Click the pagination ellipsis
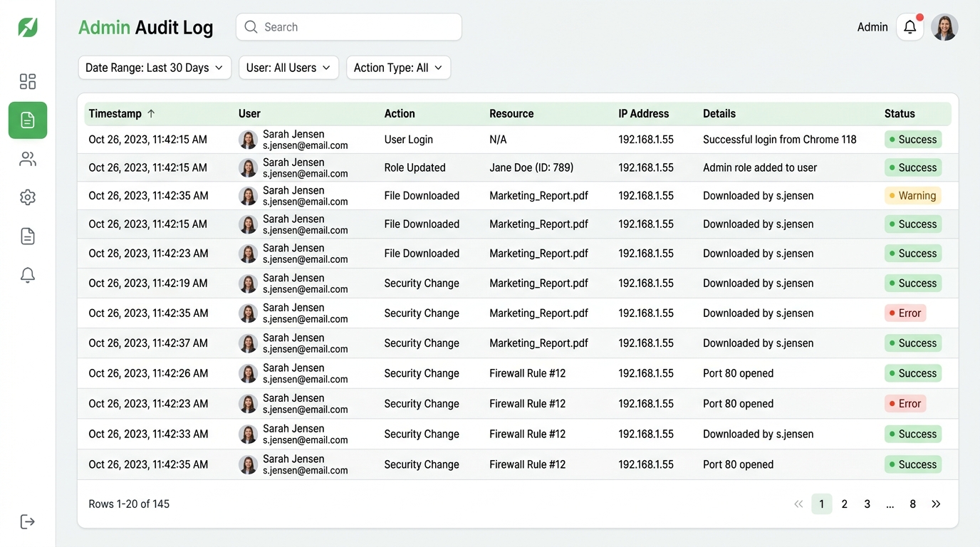 coord(890,505)
